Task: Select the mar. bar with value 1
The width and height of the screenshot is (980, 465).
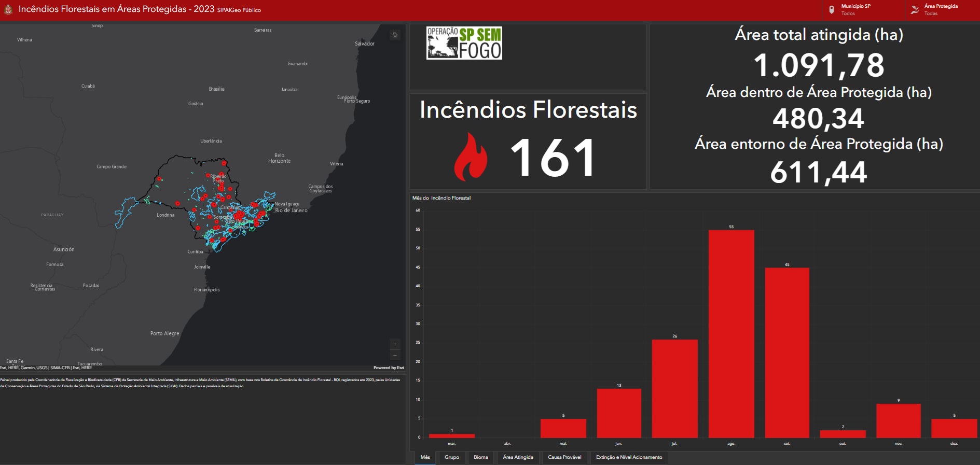Action: coord(452,435)
